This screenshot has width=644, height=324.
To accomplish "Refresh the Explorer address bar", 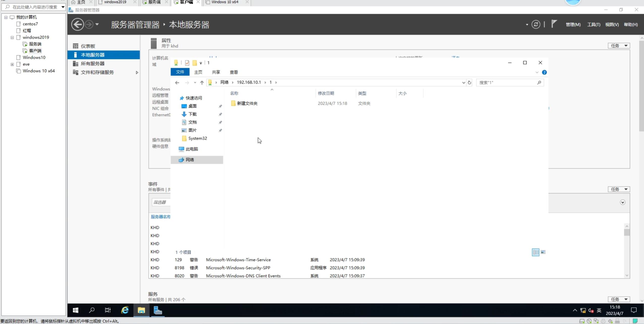I will (x=469, y=83).
